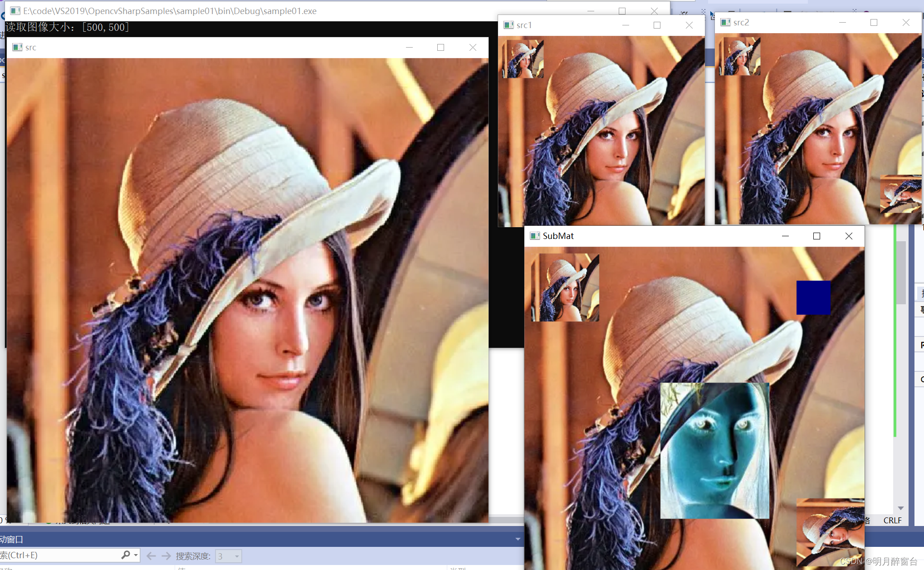The width and height of the screenshot is (924, 570).
Task: Click the small Lena inset in src1 window
Action: tap(523, 58)
